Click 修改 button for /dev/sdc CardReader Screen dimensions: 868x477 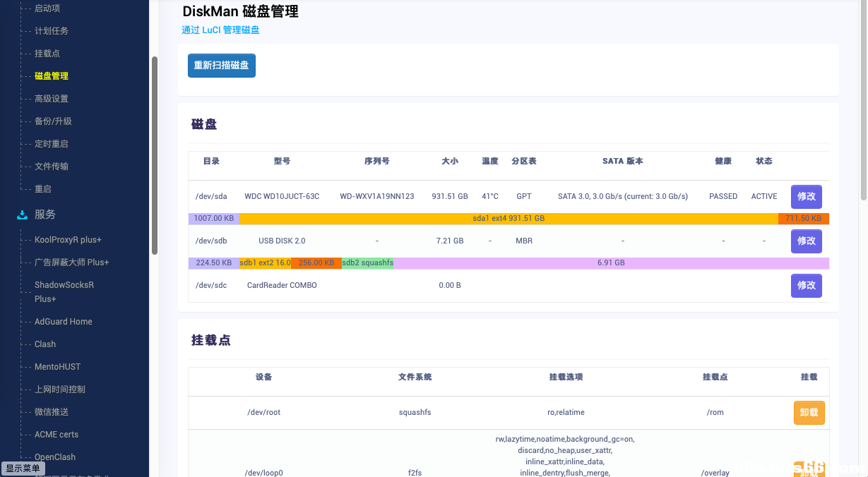[806, 286]
